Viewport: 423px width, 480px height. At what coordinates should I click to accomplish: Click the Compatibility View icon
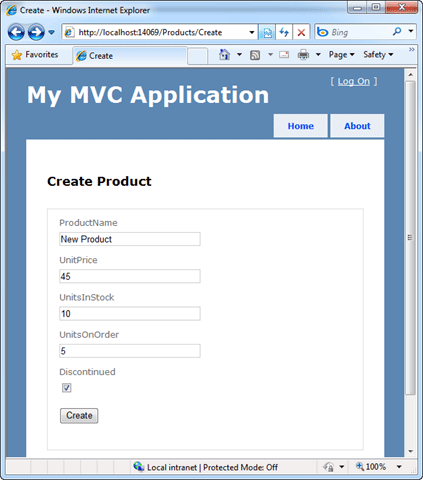click(267, 32)
